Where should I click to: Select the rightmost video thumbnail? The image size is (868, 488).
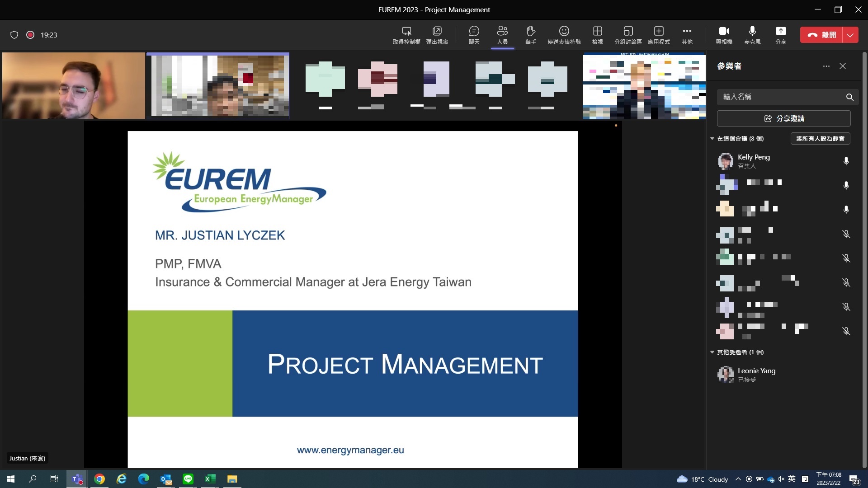pyautogui.click(x=644, y=85)
